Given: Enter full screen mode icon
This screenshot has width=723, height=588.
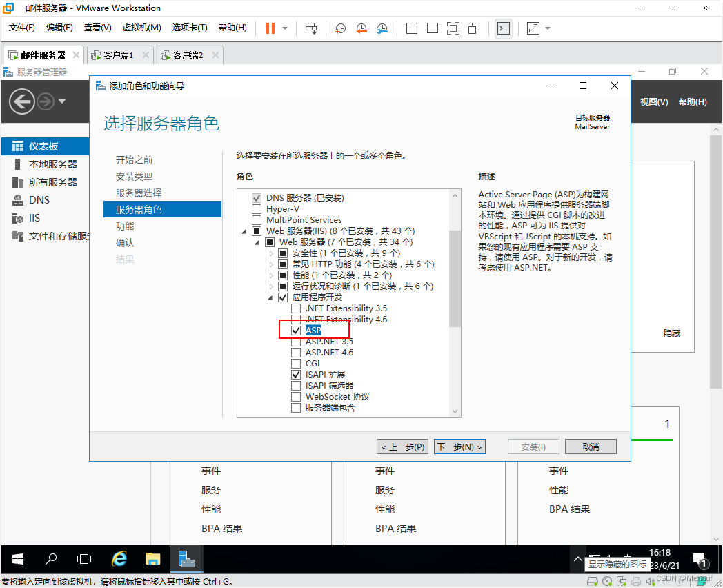Looking at the screenshot, I should [453, 28].
